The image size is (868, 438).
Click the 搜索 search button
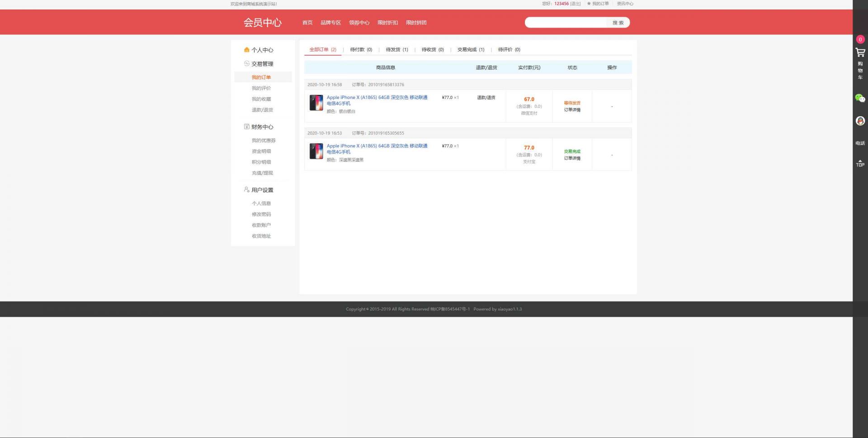tap(618, 23)
